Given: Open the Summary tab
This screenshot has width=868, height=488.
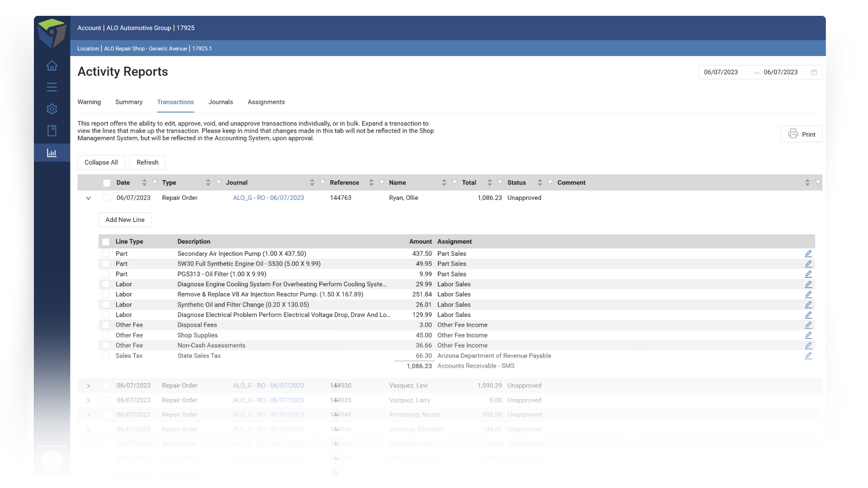Looking at the screenshot, I should 129,102.
